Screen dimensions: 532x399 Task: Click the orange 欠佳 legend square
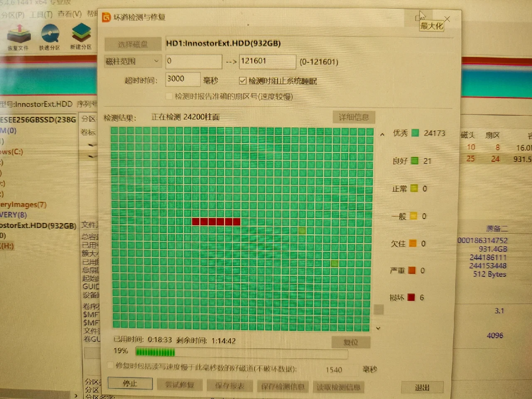tap(413, 244)
